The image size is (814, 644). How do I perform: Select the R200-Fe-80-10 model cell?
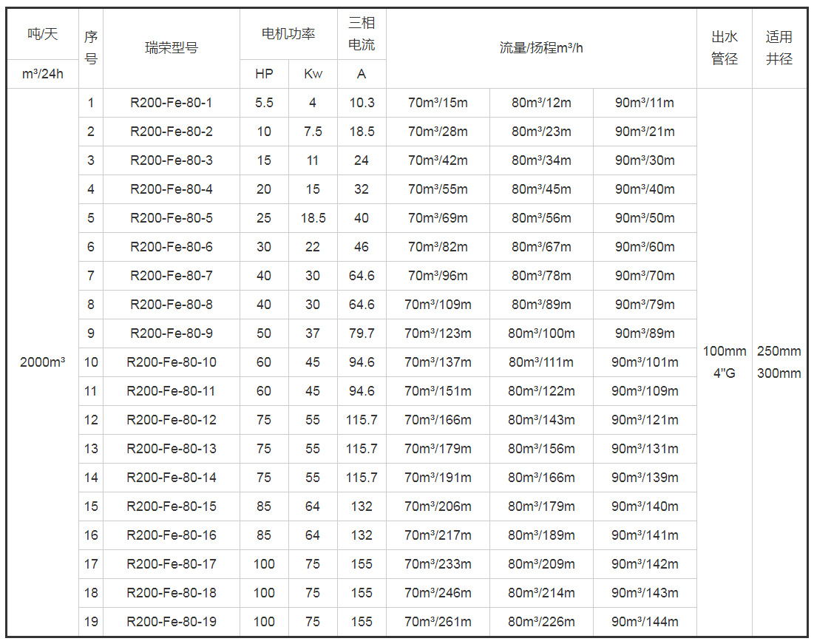pyautogui.click(x=172, y=362)
